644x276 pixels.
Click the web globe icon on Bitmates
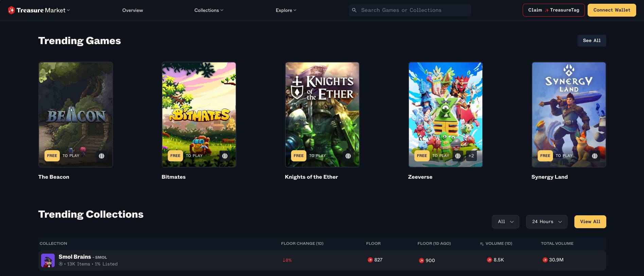(225, 156)
